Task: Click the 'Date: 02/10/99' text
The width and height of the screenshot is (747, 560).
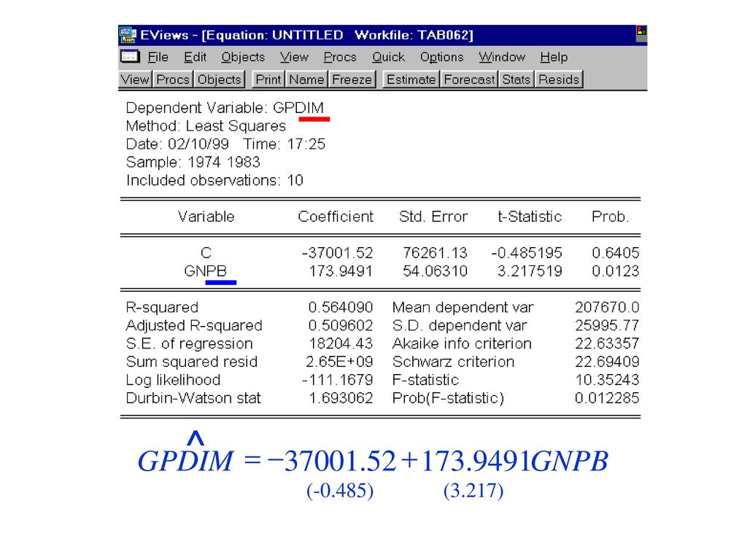Action: (177, 144)
